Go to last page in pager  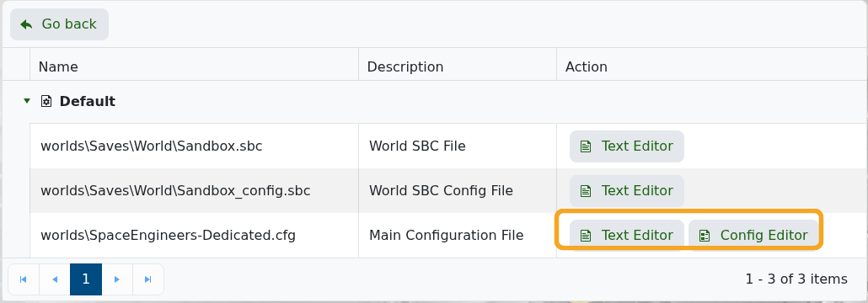tap(147, 279)
